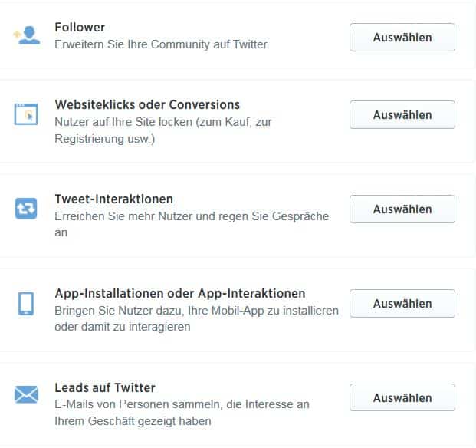The height and width of the screenshot is (448, 476).
Task: Click the Tweet-Interaktionen retweet icon
Action: pyautogui.click(x=26, y=209)
